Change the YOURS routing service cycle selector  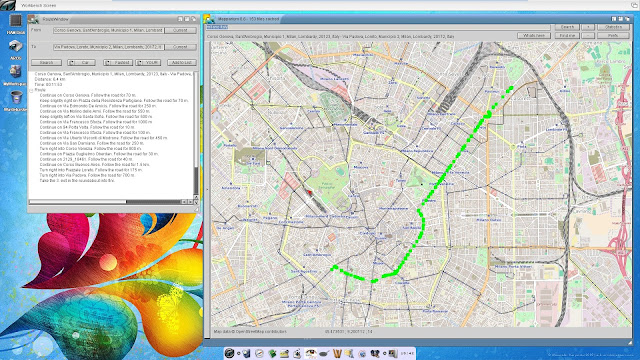point(148,62)
